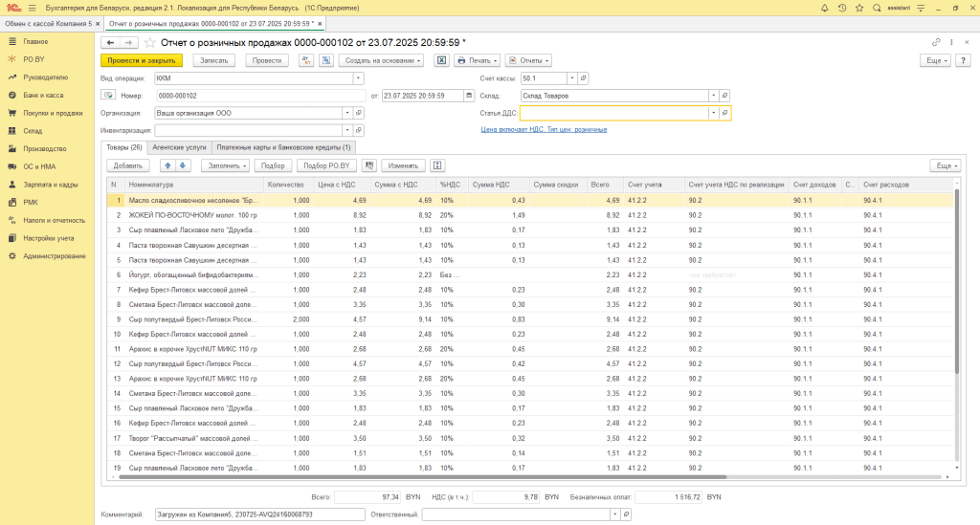
Task: Open calendar picker for document date
Action: (469, 96)
